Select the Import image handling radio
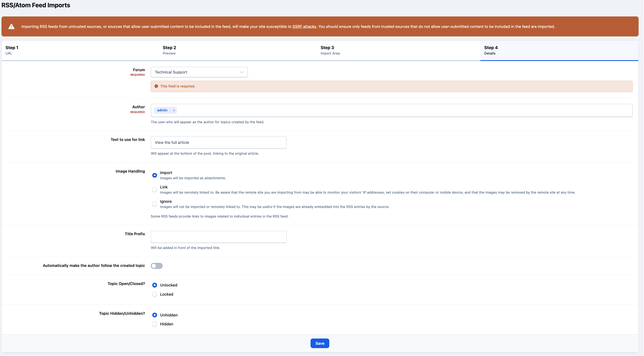This screenshot has height=356, width=644. pos(155,175)
